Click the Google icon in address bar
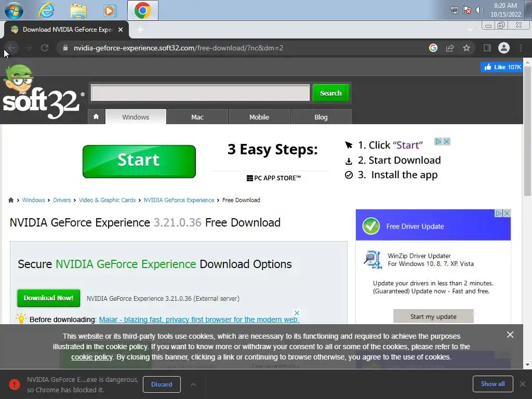 pyautogui.click(x=433, y=48)
